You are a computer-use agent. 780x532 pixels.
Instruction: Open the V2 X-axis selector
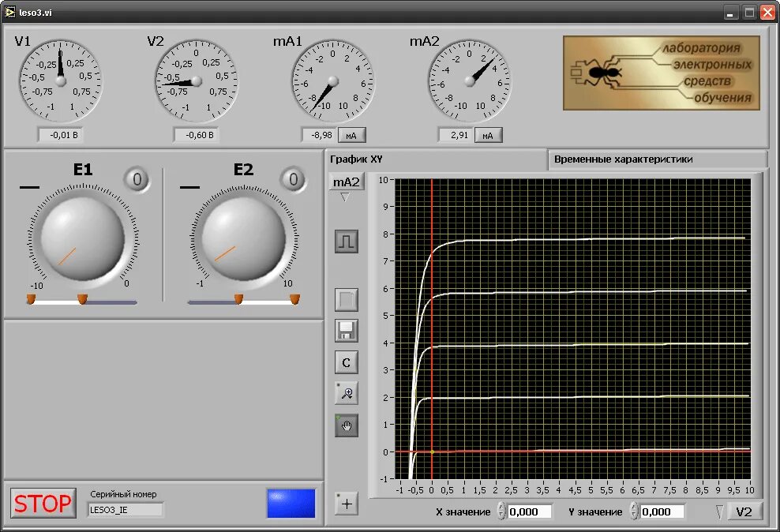[744, 511]
